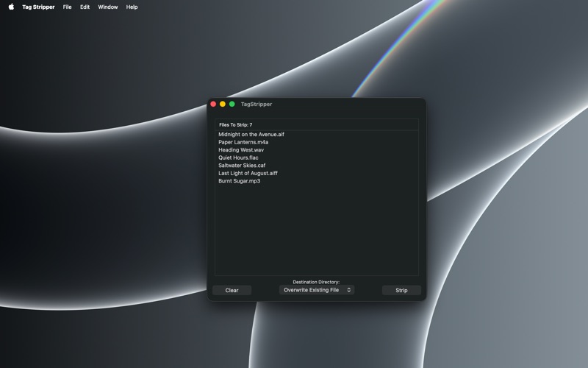
Task: Select Burnt Sugar.mp3 file
Action: click(317, 181)
